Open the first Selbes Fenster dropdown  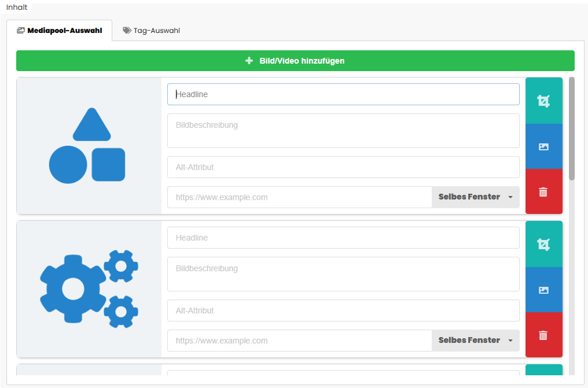coord(475,197)
